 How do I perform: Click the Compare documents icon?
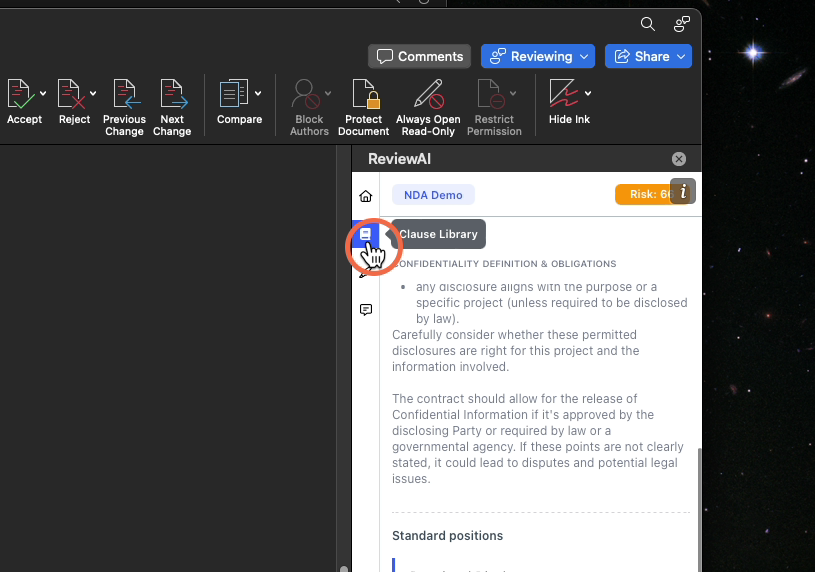[x=234, y=94]
